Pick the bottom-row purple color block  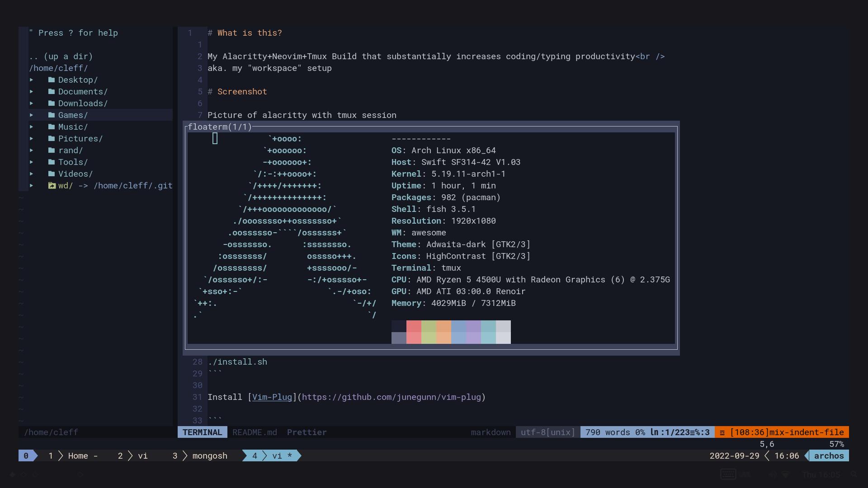(x=473, y=338)
